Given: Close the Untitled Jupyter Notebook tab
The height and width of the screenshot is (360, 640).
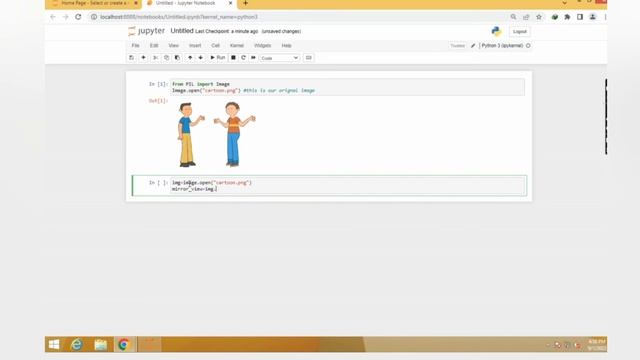Looking at the screenshot, I should pyautogui.click(x=230, y=3).
